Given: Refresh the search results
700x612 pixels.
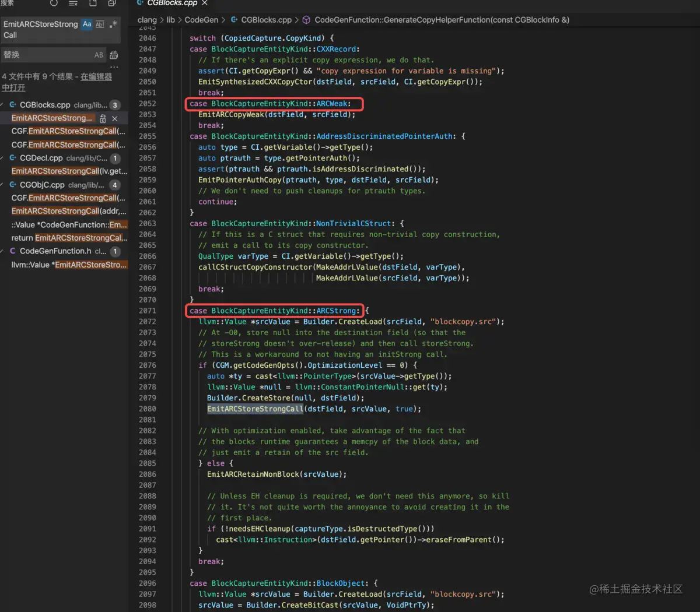Looking at the screenshot, I should coord(54,3).
